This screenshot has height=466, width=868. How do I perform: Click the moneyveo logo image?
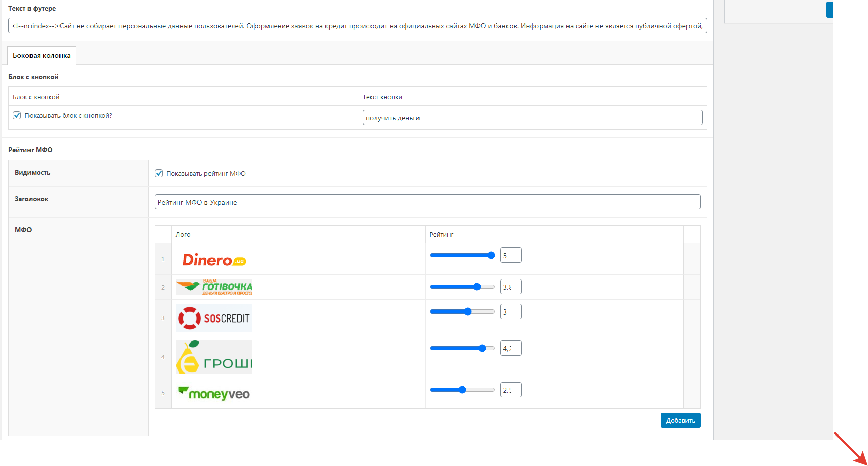point(214,393)
